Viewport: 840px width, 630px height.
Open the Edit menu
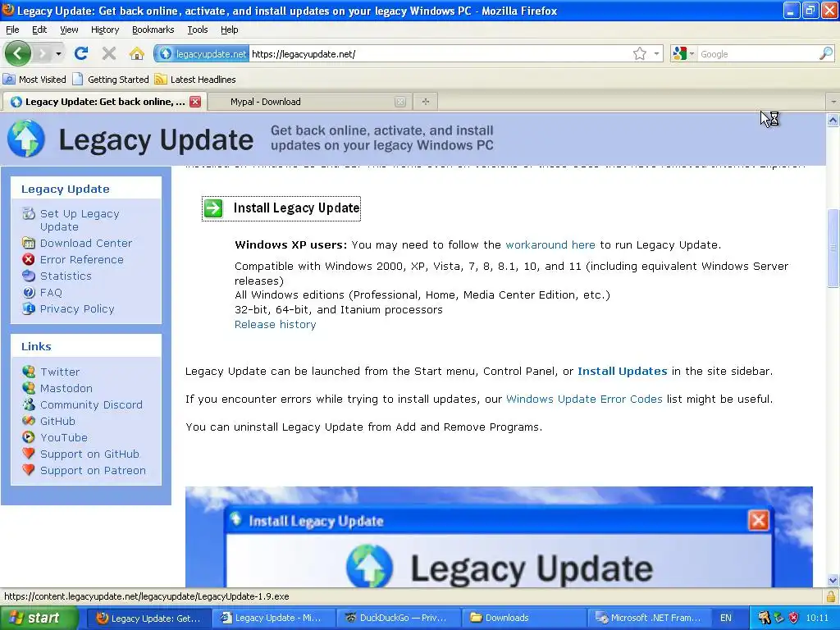point(39,30)
